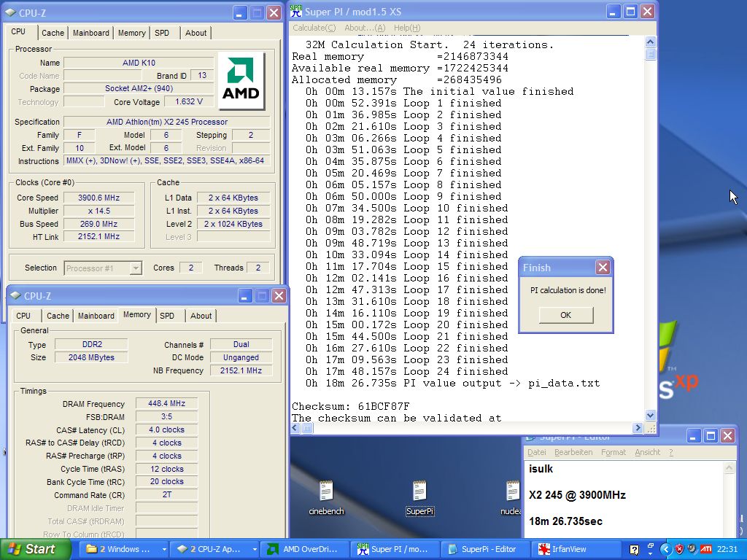
Task: Click the editor scroll-up arrow
Action: tap(729, 467)
